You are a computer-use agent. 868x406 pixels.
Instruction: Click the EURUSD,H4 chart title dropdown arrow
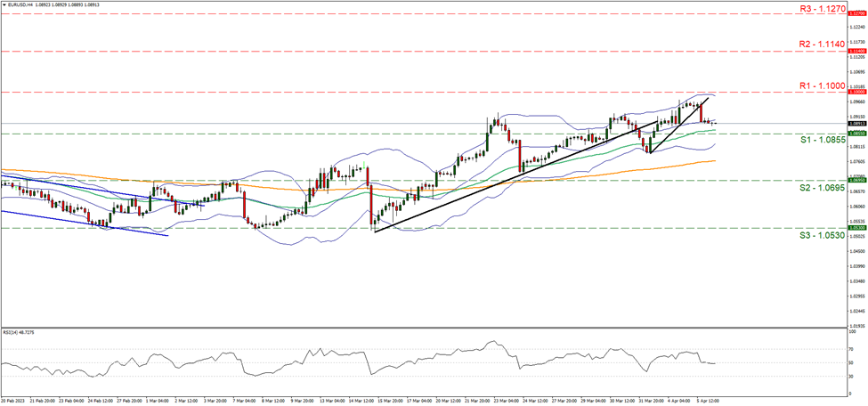4,4
